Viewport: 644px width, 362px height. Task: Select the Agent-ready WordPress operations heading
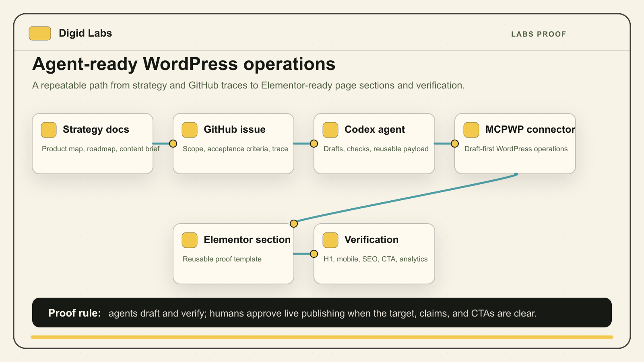(x=184, y=64)
